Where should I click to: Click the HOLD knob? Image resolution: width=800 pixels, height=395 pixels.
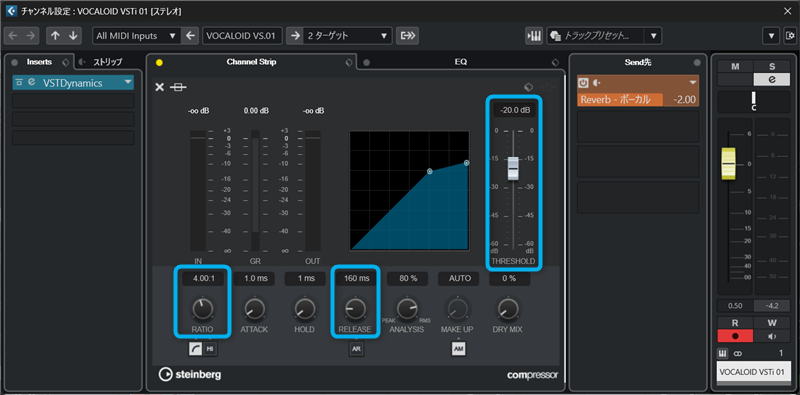click(x=305, y=308)
